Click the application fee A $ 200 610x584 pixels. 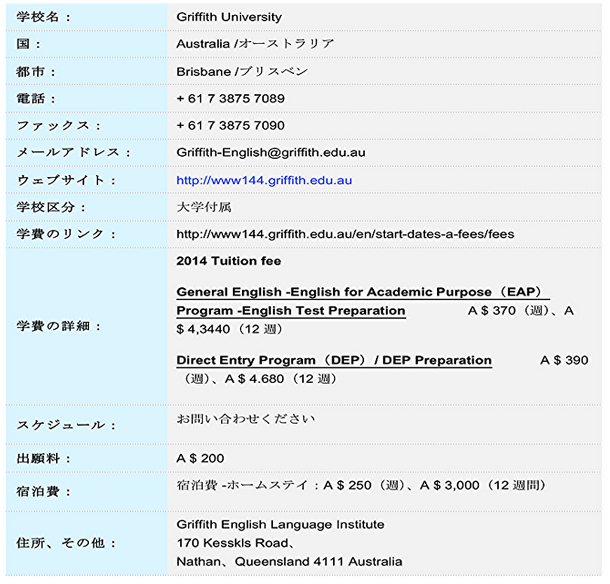pyautogui.click(x=200, y=459)
